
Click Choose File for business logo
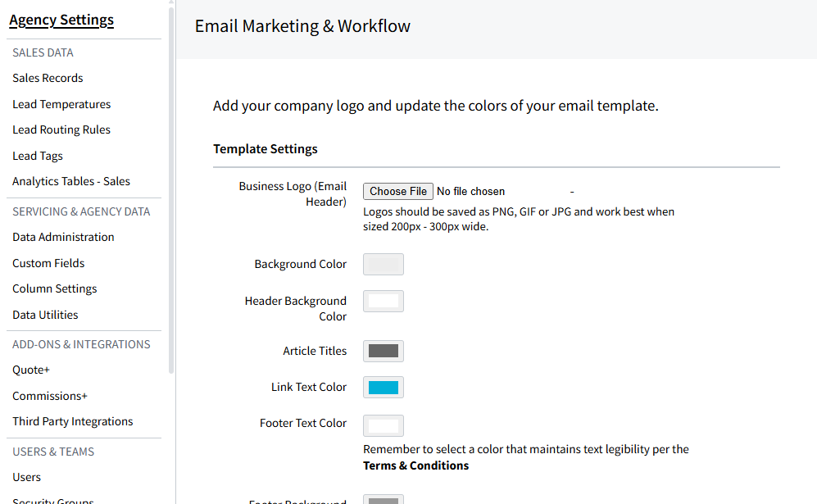398,191
